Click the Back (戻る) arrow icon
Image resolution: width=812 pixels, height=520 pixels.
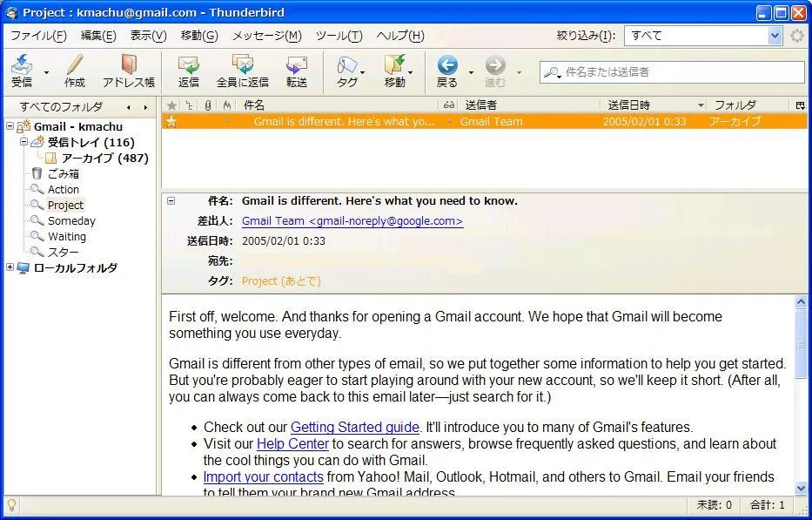tap(447, 65)
